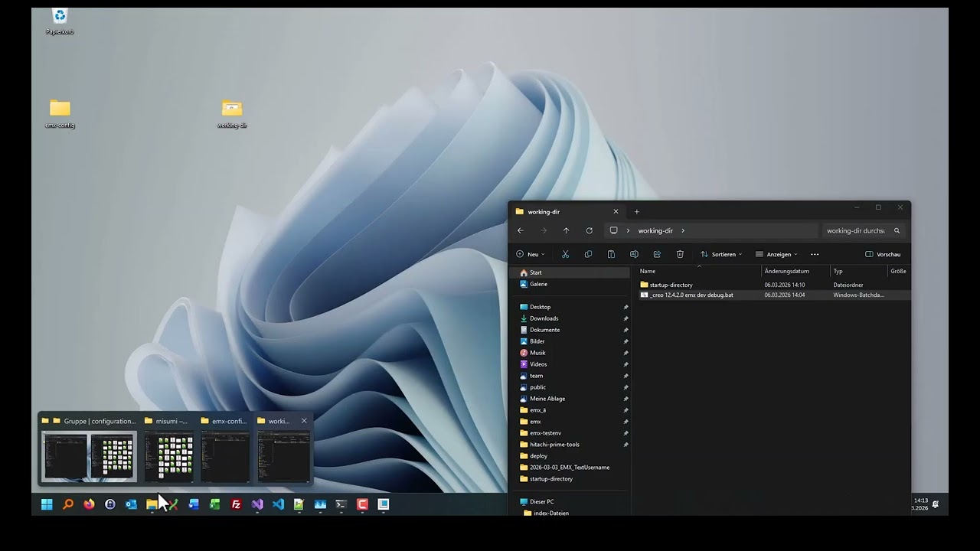Refresh the working-dir folder view
Viewport: 980px width, 551px height.
click(589, 230)
